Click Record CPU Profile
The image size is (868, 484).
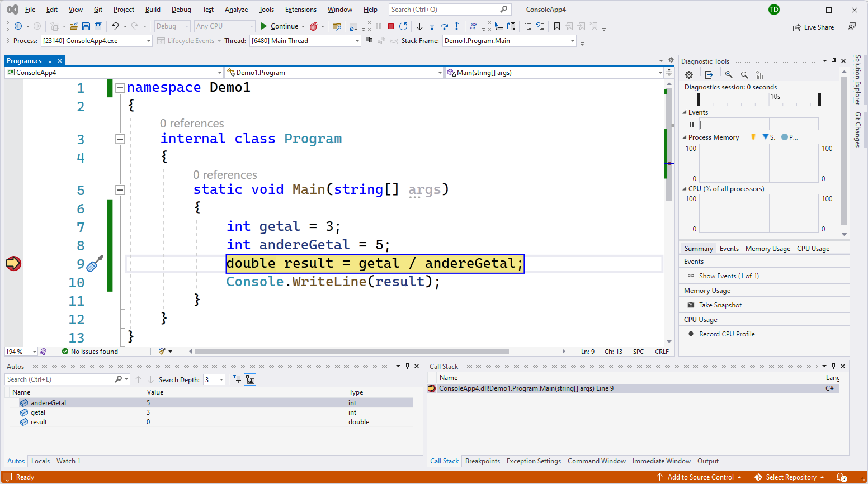[727, 334]
